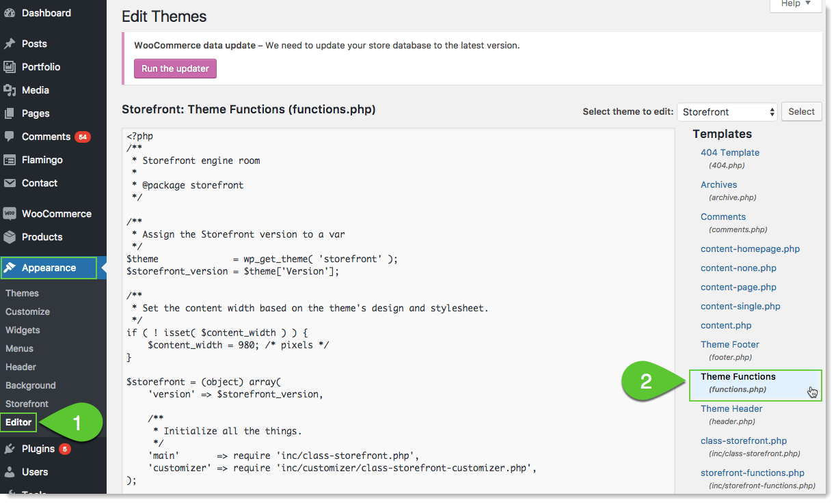Click the Plugins plug icon
The image size is (836, 504).
(x=10, y=449)
